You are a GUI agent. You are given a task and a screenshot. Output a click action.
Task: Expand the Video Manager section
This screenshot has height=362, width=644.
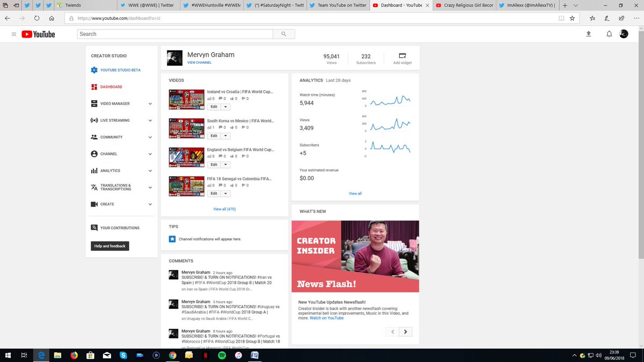pyautogui.click(x=150, y=104)
